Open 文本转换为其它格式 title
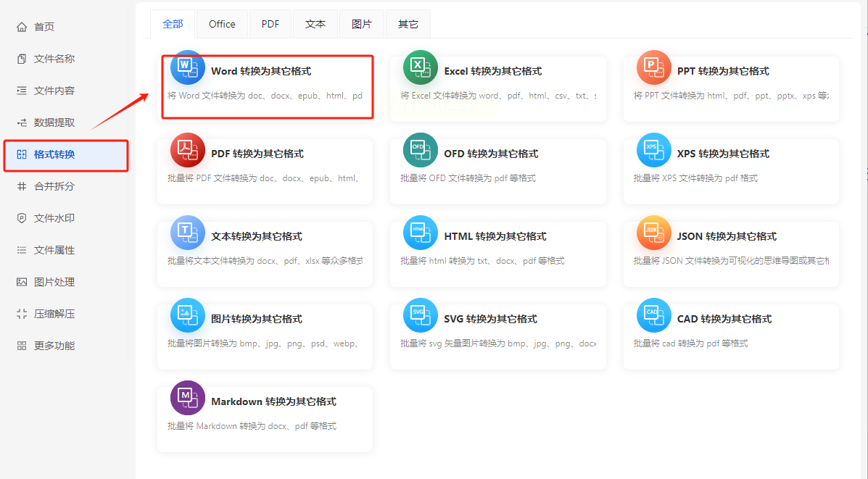Screen dimensions: 868x479 [256, 236]
